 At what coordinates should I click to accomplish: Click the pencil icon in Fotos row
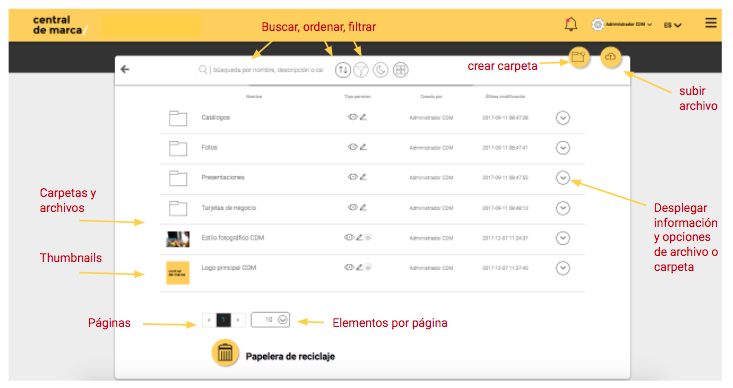click(363, 147)
